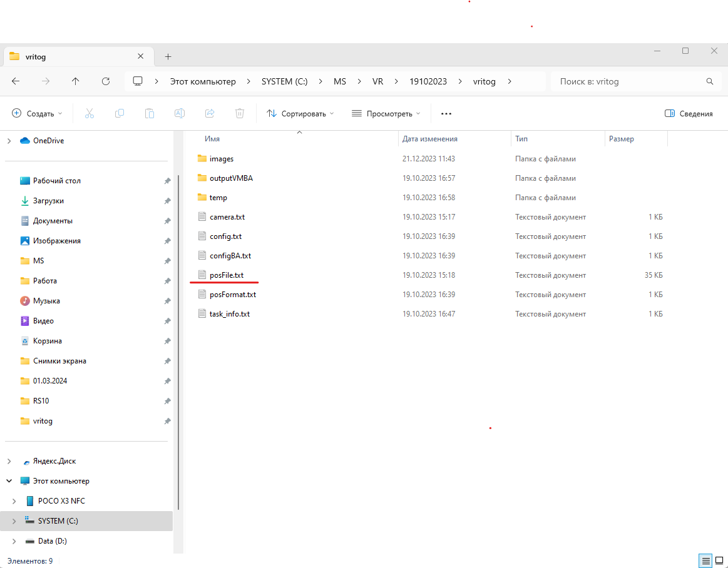The image size is (728, 568).
Task: Go up one folder level arrow
Action: pyautogui.click(x=75, y=81)
